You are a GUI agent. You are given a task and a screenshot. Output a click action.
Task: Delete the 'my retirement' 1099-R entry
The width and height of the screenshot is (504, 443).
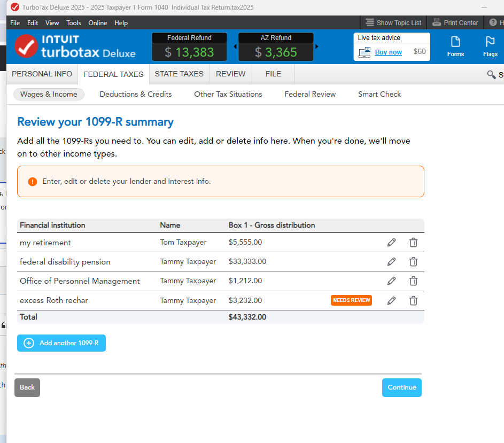tap(413, 243)
